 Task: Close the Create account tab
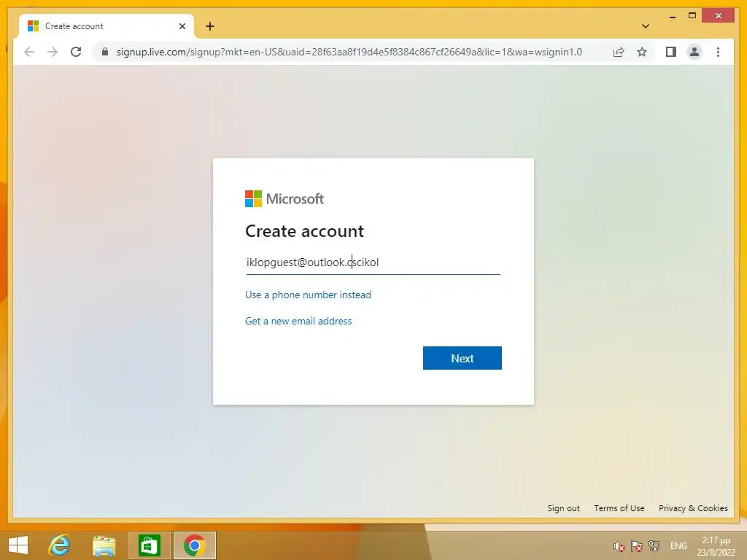tap(182, 26)
